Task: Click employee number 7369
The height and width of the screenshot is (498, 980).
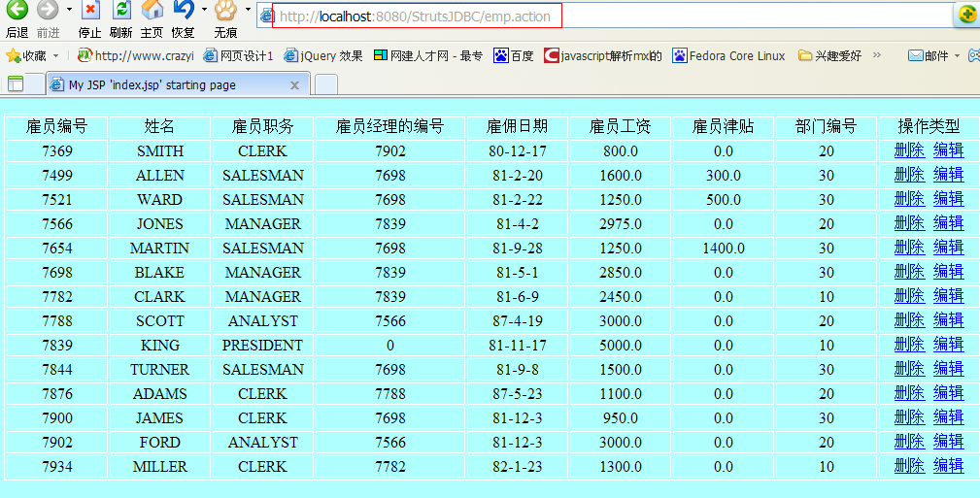Action: tap(57, 151)
